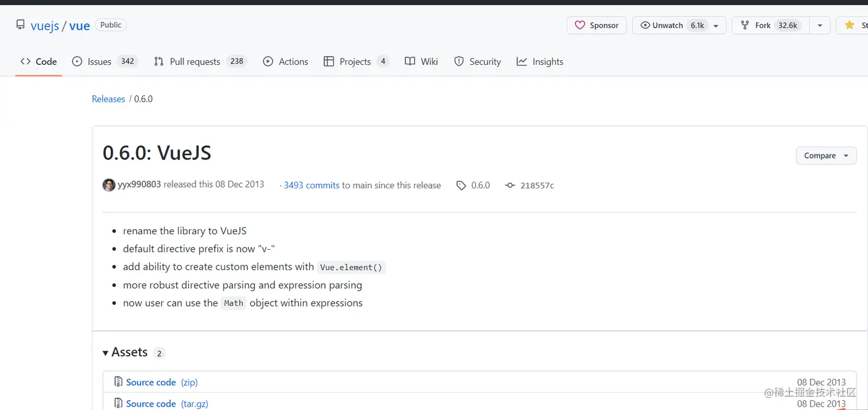Click the Issues circle-dot icon
868x410 pixels.
click(x=77, y=61)
